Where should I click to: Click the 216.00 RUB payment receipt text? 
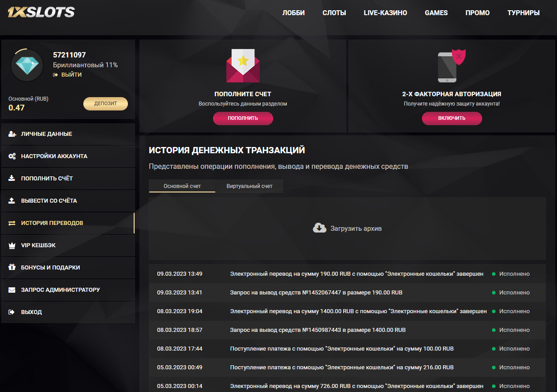click(x=342, y=367)
